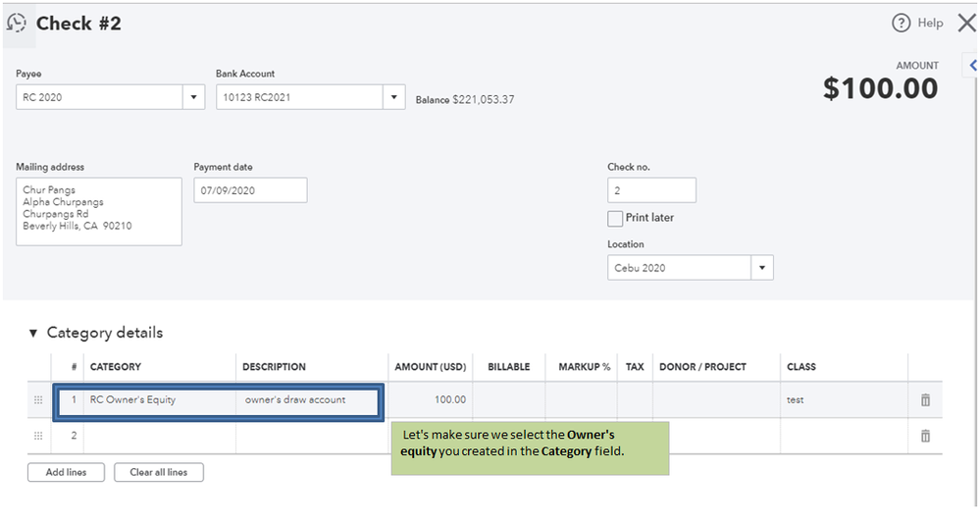Close the Check #2 window

[x=965, y=24]
